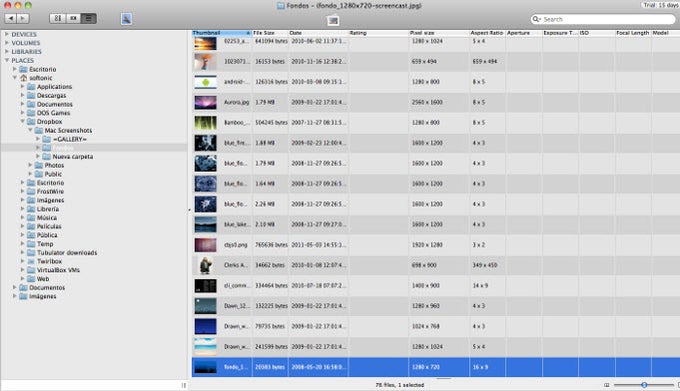This screenshot has width=680, height=391.
Task: Switch to filmstrip view mode
Action: tap(73, 18)
